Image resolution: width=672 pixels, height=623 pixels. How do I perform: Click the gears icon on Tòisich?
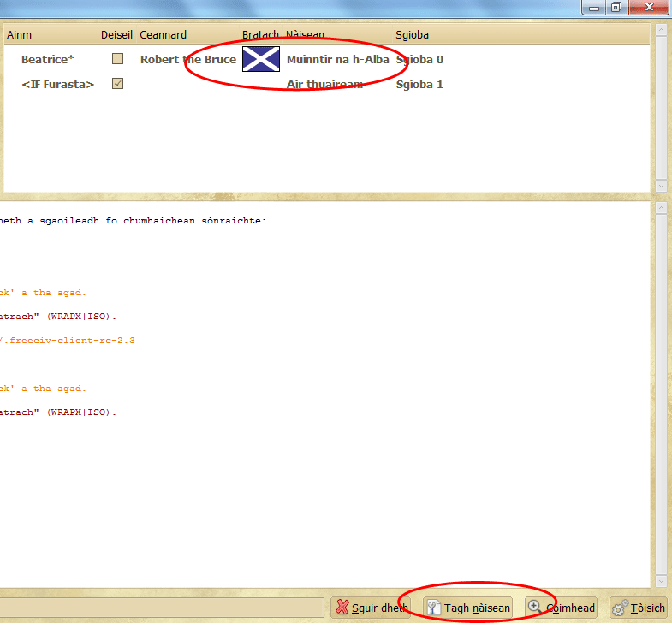(x=621, y=608)
